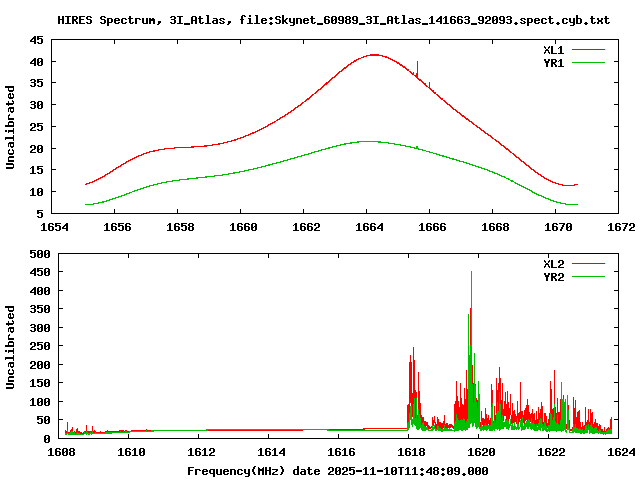Click the red XL1 legend line sample
The height and width of the screenshot is (480, 640).
click(590, 49)
